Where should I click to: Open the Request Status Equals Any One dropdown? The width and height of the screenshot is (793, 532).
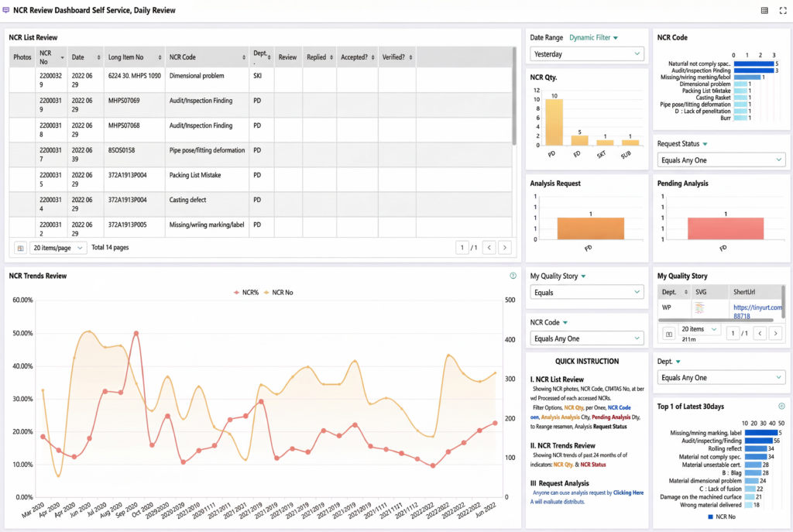[x=721, y=159]
